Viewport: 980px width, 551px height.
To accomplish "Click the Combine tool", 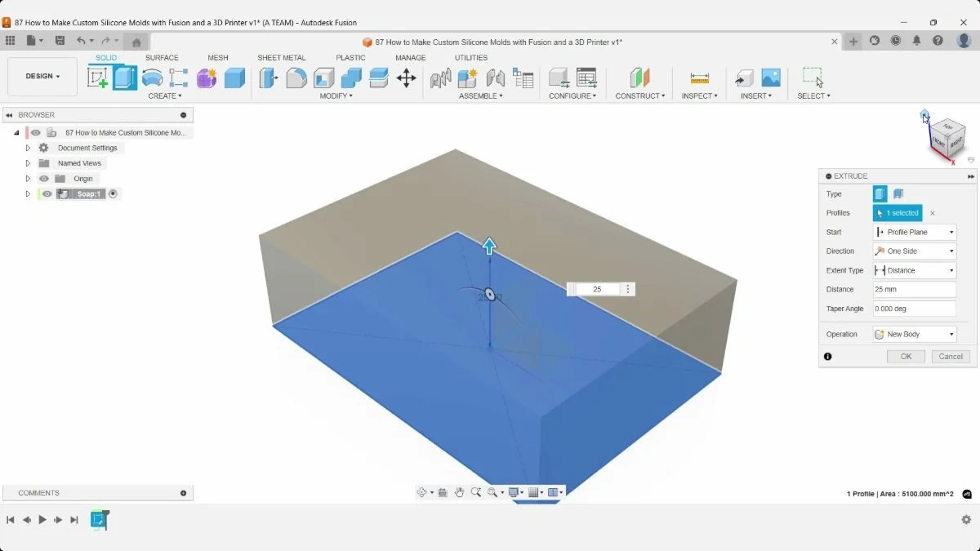I will (351, 78).
